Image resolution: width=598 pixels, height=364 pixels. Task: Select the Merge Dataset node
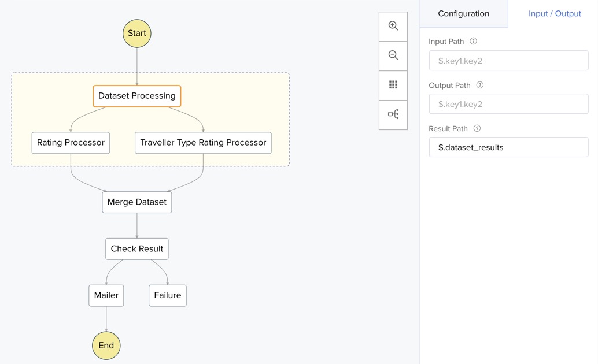(x=137, y=202)
